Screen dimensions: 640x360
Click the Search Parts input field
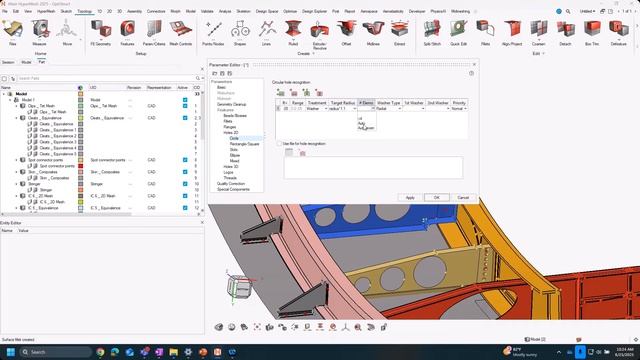106,78
